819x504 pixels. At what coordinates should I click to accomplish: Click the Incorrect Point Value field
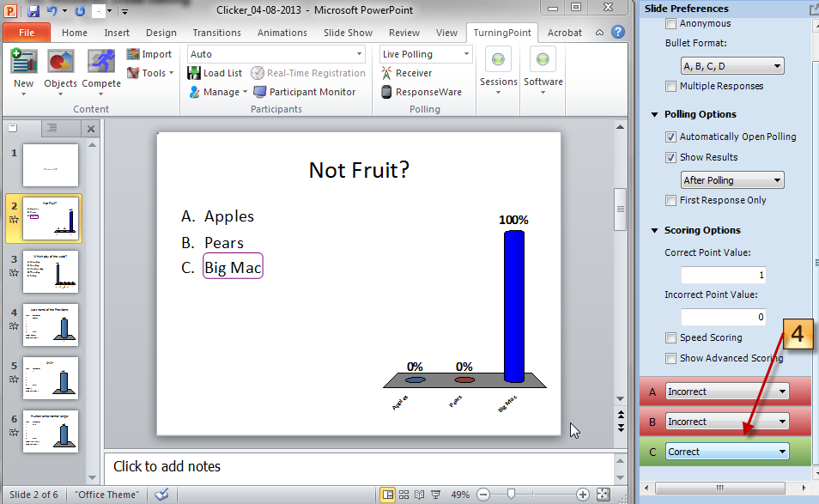point(723,317)
